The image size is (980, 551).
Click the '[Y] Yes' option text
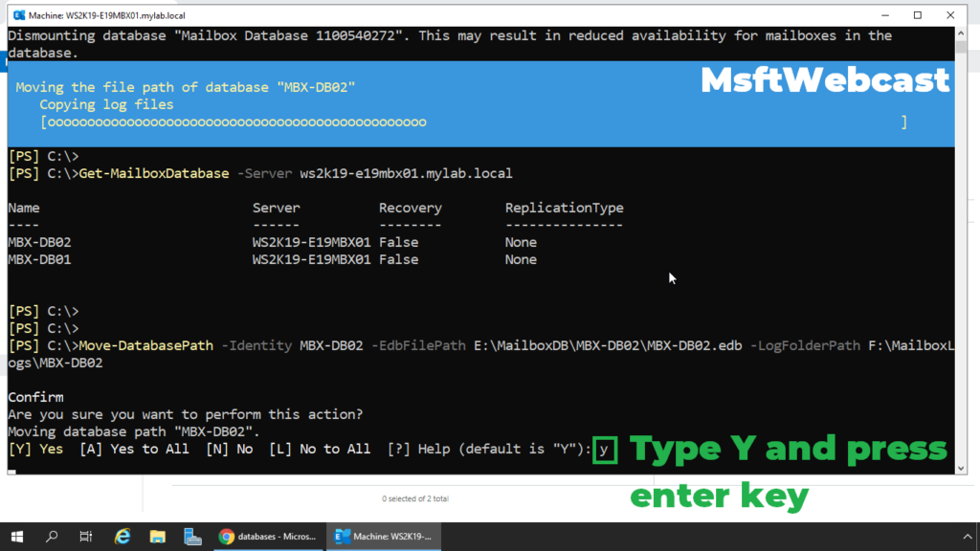click(x=35, y=450)
